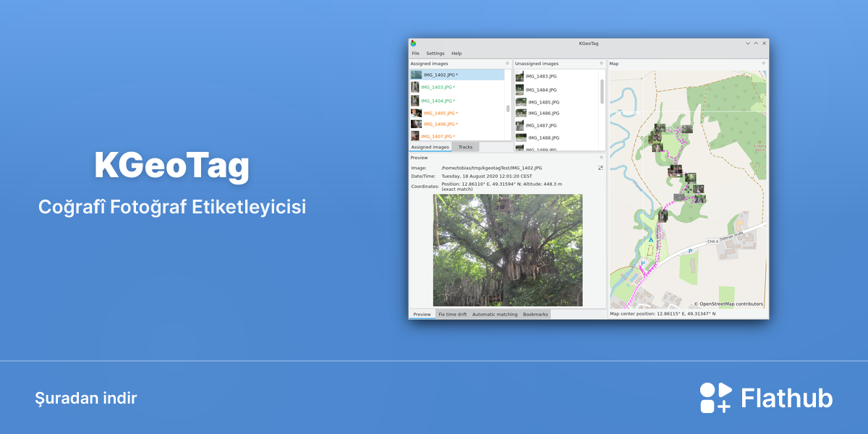
Task: Float the Preview panel with diamond icon
Action: point(601,157)
